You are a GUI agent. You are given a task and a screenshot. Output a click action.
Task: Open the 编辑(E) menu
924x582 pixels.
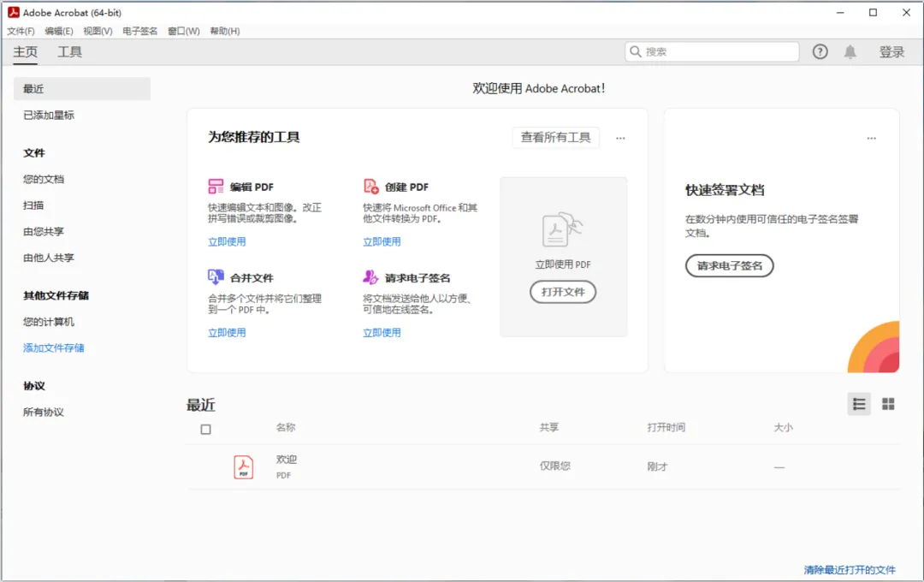point(59,32)
